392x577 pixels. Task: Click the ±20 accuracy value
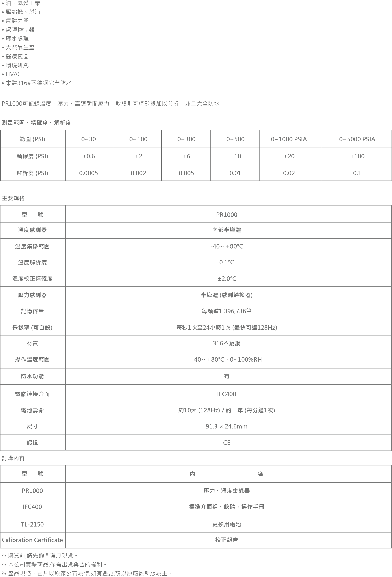pos(289,156)
